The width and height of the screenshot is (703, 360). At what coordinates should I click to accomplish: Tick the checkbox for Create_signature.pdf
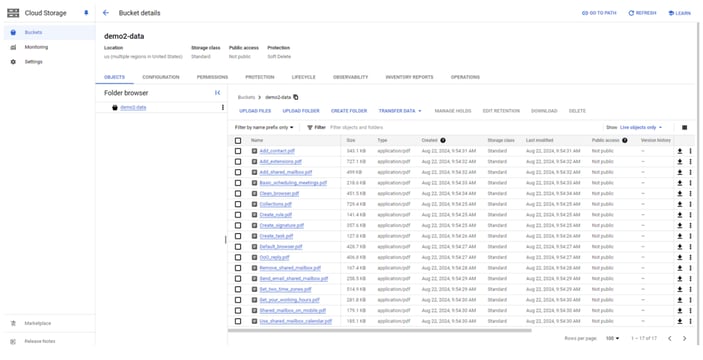[x=238, y=226]
